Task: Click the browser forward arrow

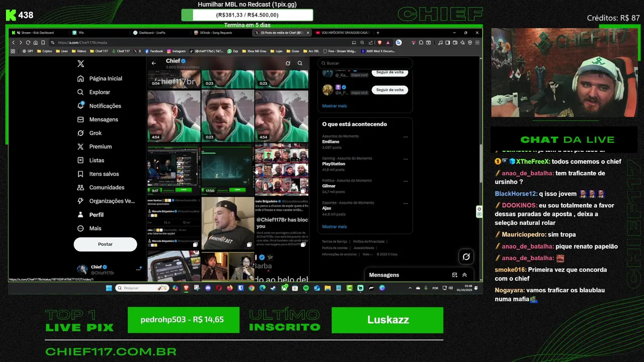Action: tap(21, 43)
